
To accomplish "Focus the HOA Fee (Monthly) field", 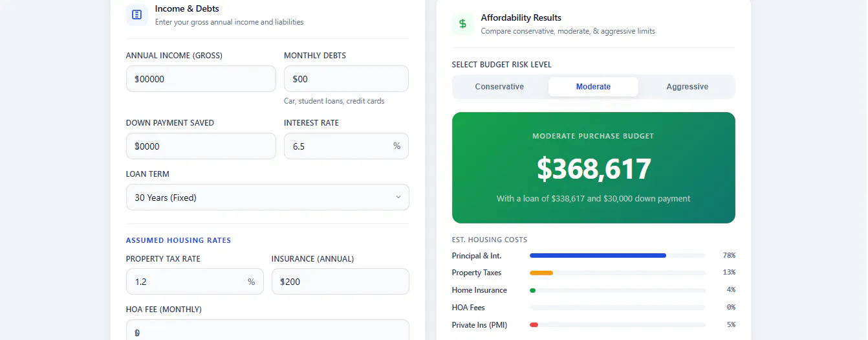I will tap(268, 330).
